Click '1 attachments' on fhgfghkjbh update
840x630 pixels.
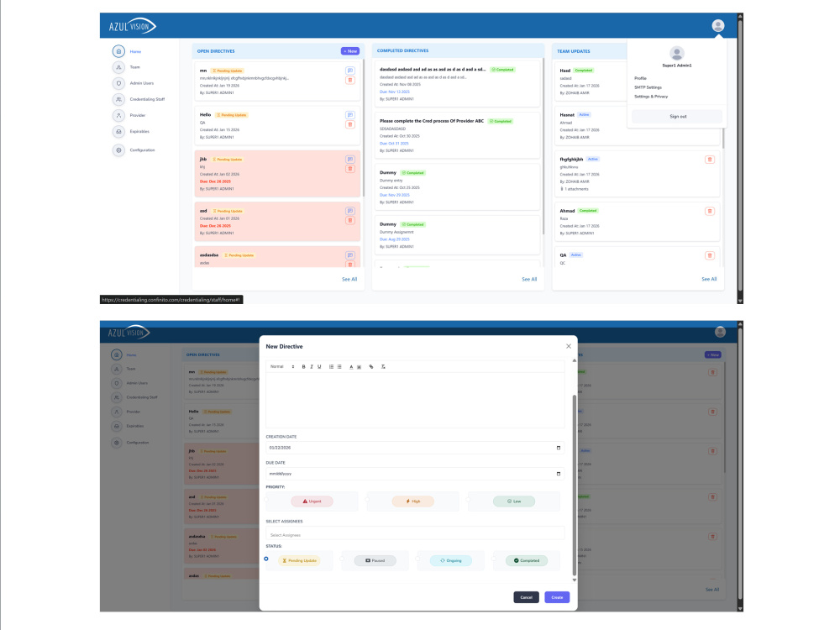575,189
